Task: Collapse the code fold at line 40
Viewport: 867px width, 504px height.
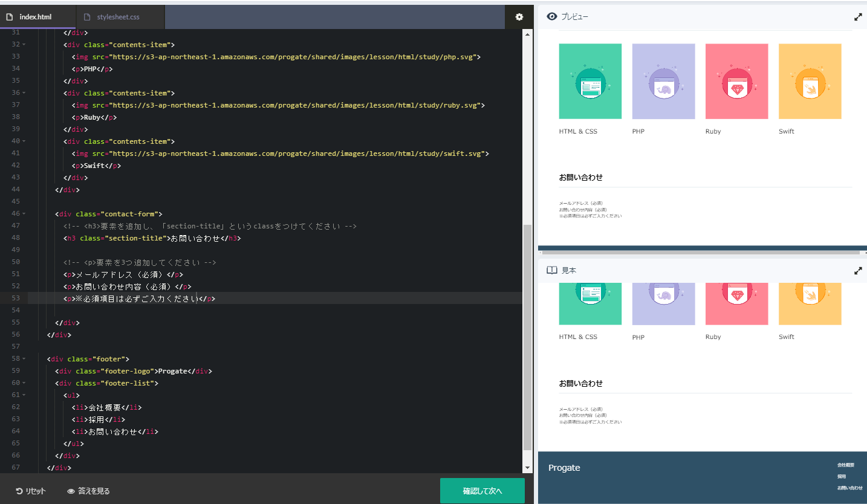Action: [24, 141]
